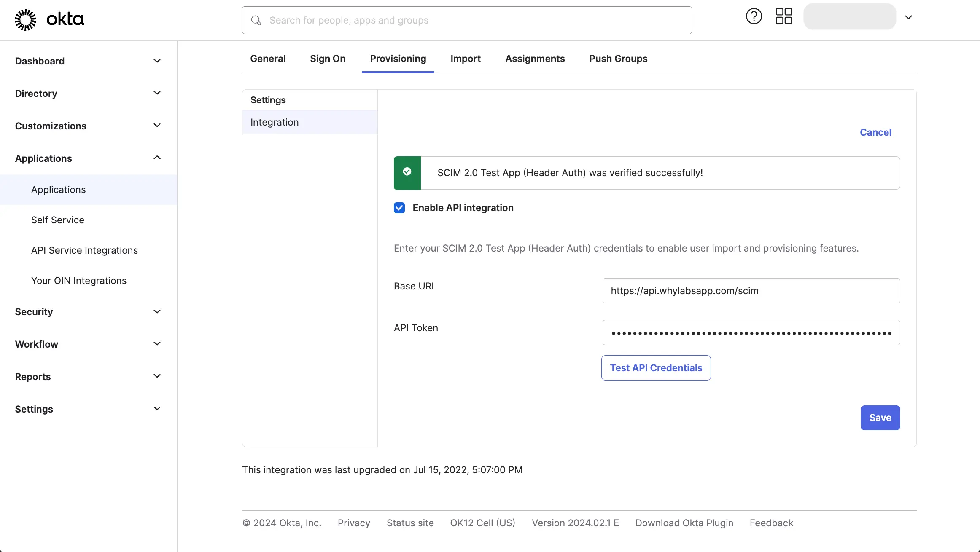This screenshot has height=552, width=980.
Task: Open the help question mark icon
Action: tap(754, 16)
